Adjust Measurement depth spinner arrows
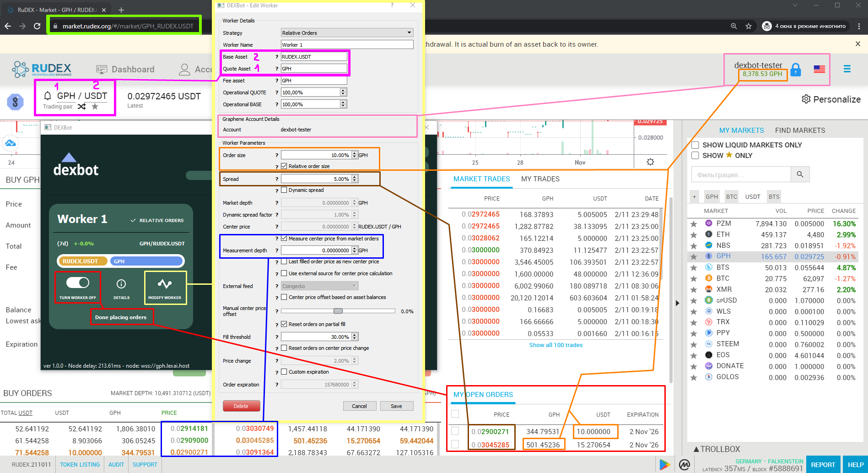868x473 pixels. point(354,250)
